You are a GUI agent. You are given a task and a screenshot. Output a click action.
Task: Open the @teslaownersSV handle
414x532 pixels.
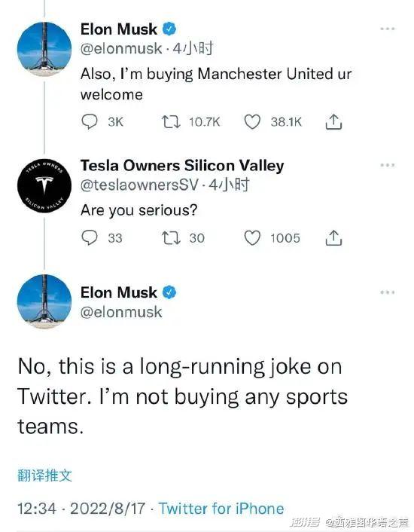click(139, 185)
